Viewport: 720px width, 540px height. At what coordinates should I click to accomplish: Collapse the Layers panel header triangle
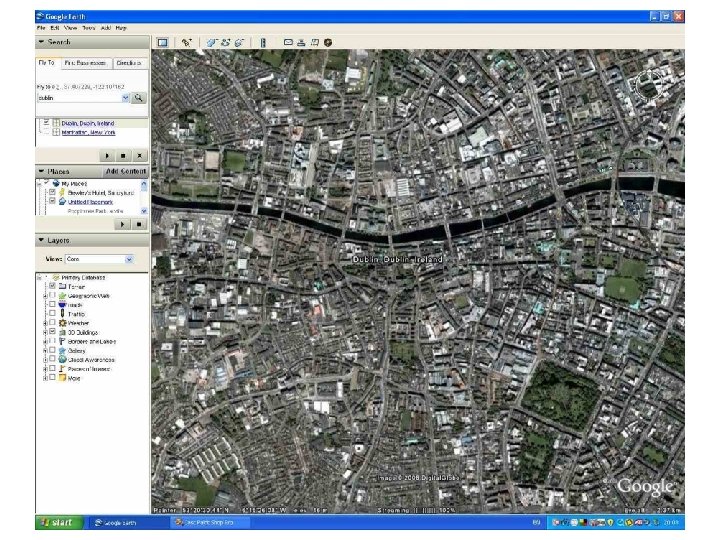(x=41, y=240)
